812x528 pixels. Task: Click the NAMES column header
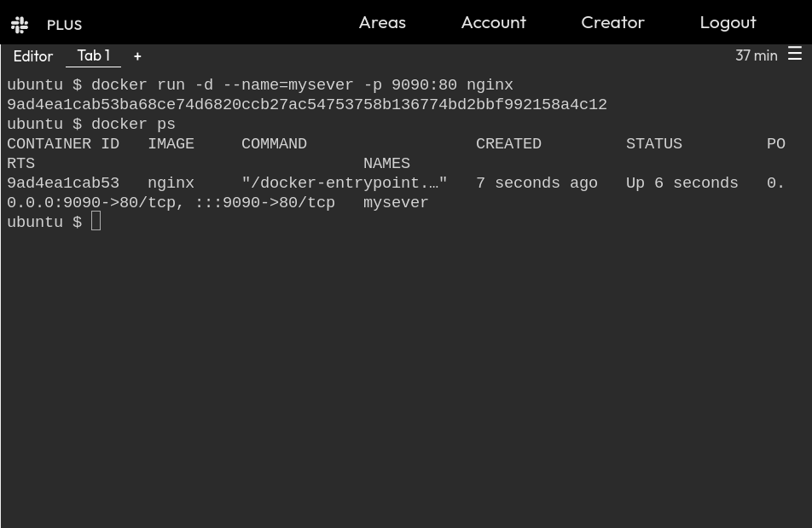(386, 164)
